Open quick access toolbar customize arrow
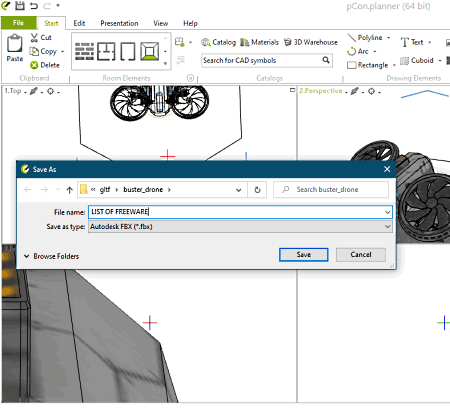Screen dimensions: 450x414 (58, 6)
